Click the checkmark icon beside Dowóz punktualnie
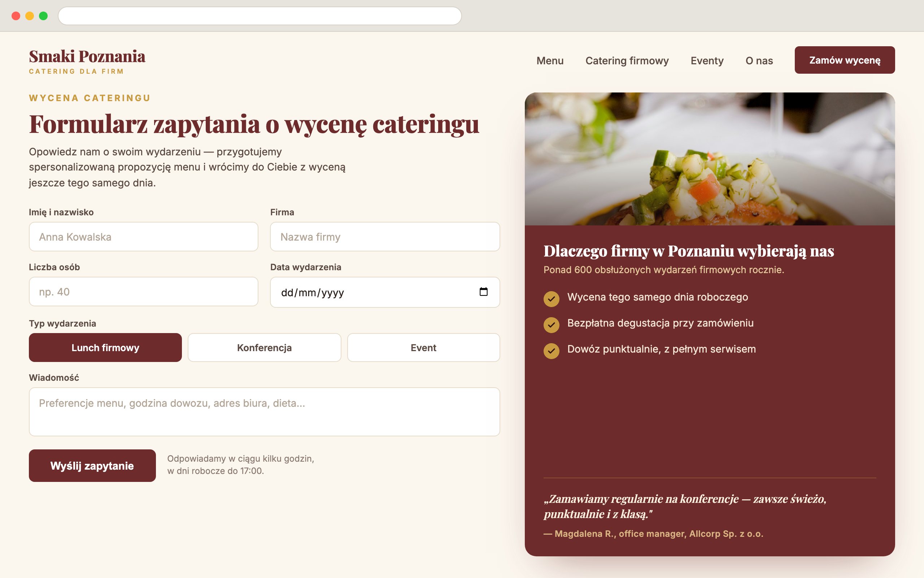 [552, 350]
